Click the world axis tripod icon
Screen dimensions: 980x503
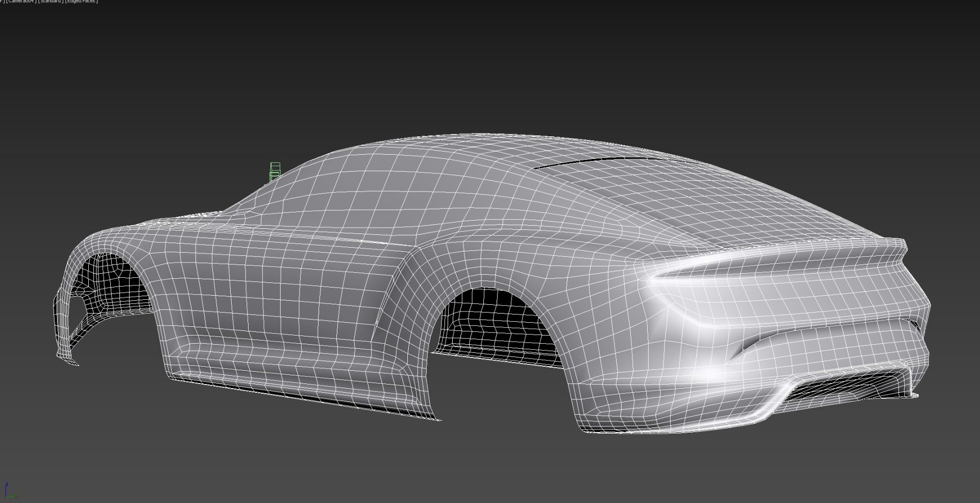(10, 491)
